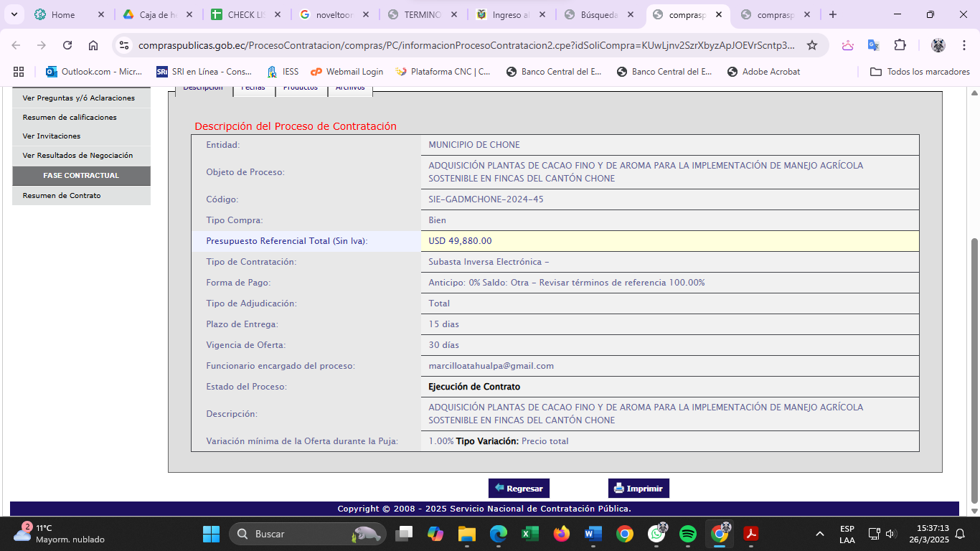Launch Spotify from the taskbar
The height and width of the screenshot is (551, 980).
[688, 534]
